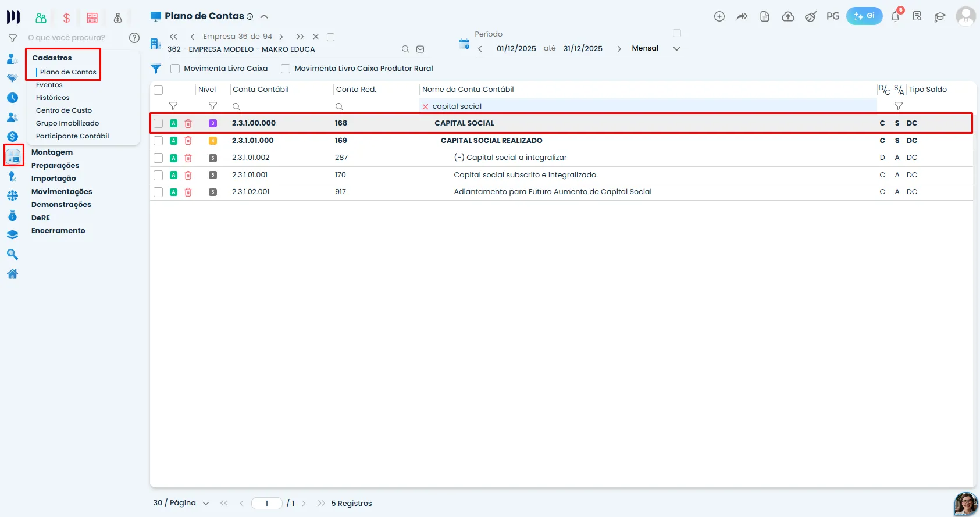This screenshot has width=980, height=517.
Task: Clear the capital social filter with red X
Action: pos(425,106)
